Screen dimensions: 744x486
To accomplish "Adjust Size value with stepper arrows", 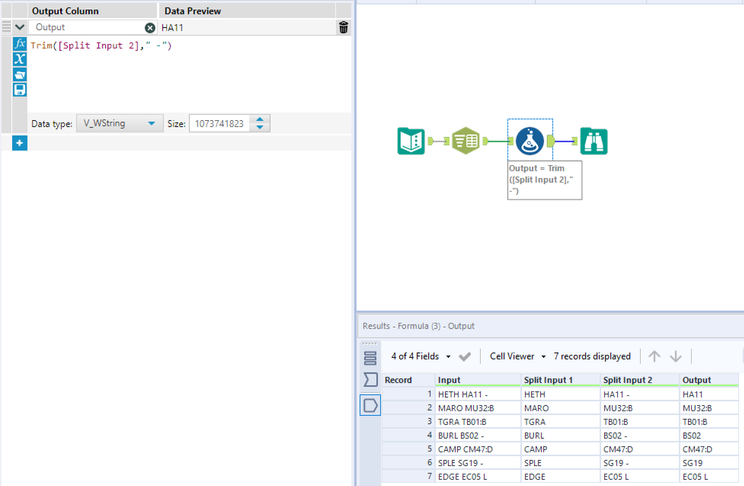I will pos(260,123).
